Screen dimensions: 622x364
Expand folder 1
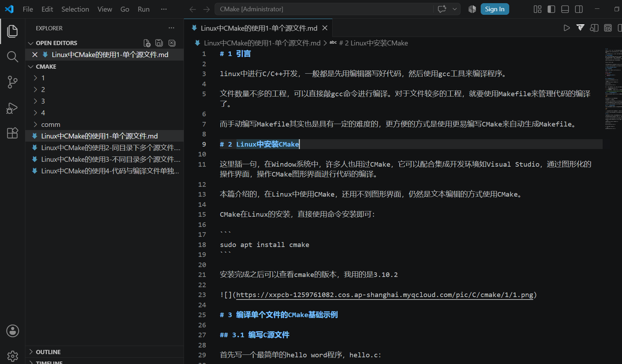[x=35, y=78]
